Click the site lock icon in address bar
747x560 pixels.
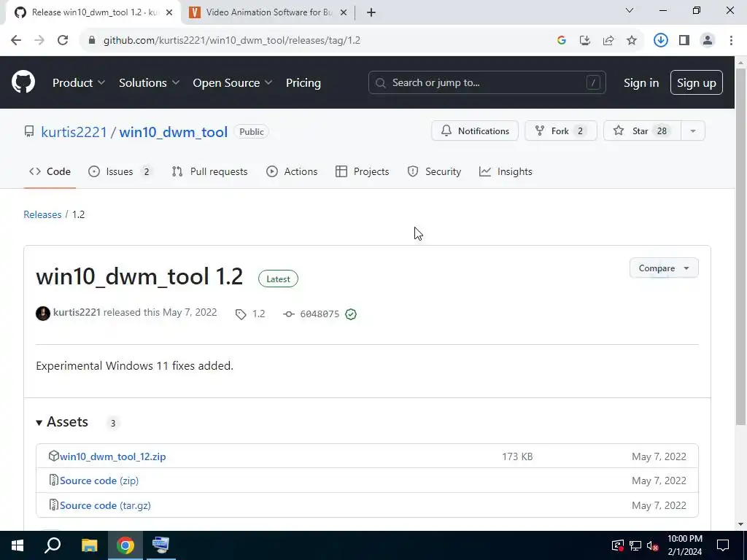92,41
